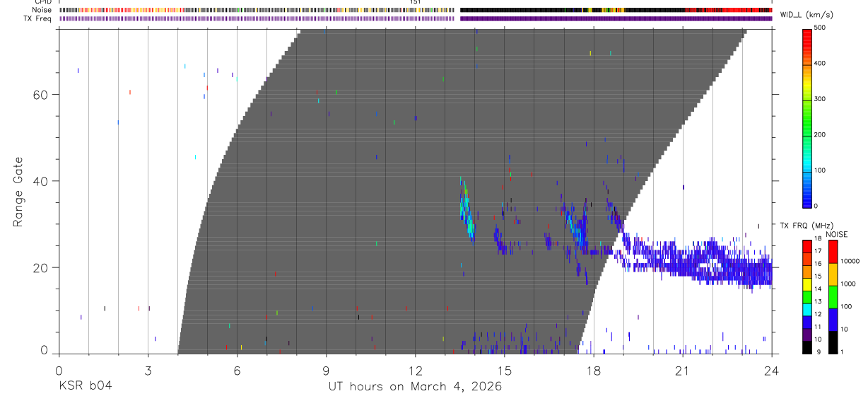Click the 'NOISE' legend title
Screen dimensions: 868x401
coord(838,234)
